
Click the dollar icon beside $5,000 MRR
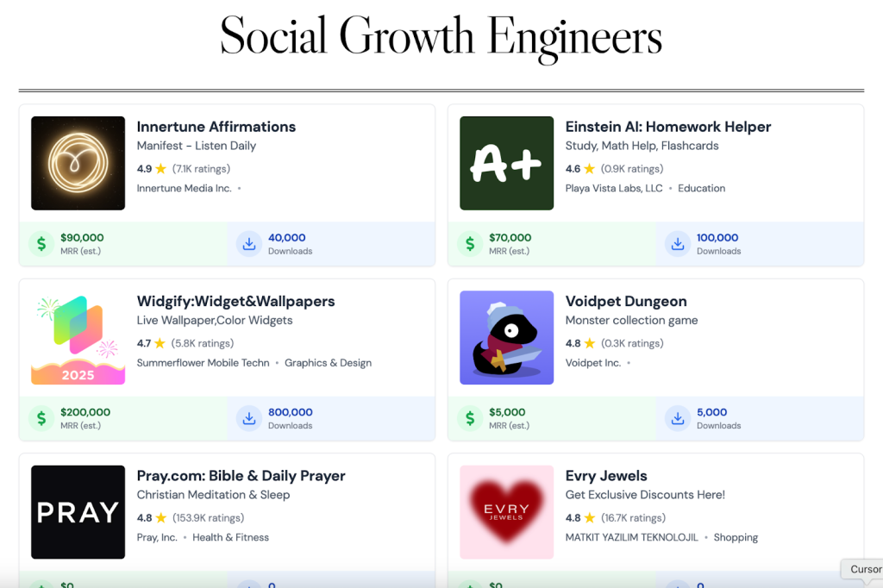(x=470, y=418)
